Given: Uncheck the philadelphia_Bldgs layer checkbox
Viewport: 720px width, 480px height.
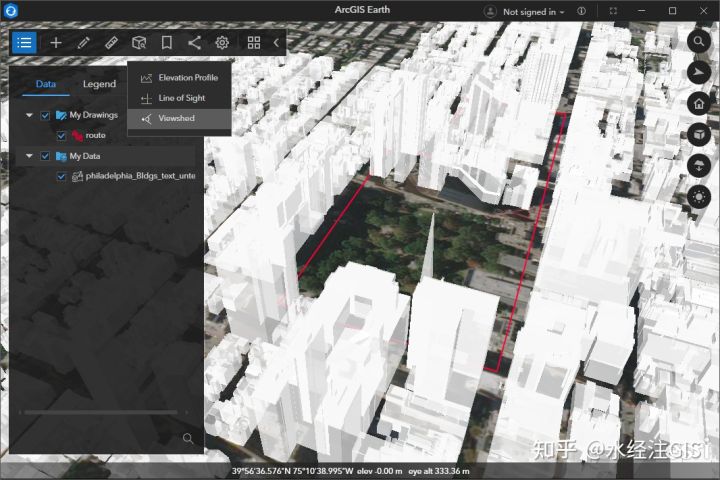Looking at the screenshot, I should 61,176.
